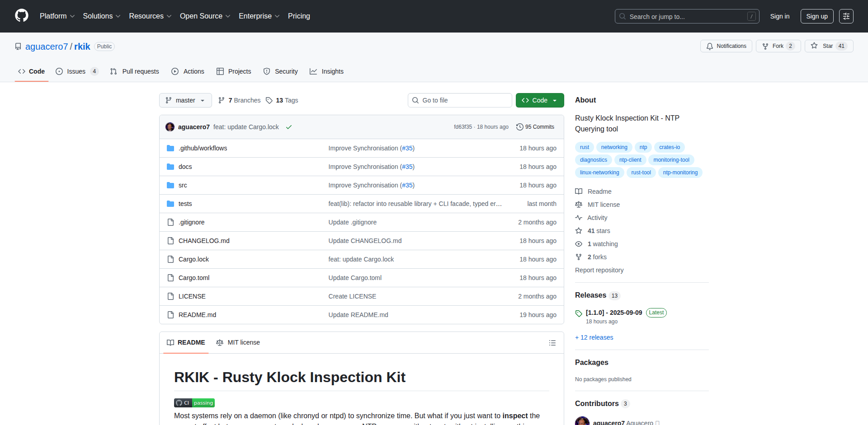Viewport: 868px width, 425px height.
Task: Expand the Resources menu
Action: 150,16
